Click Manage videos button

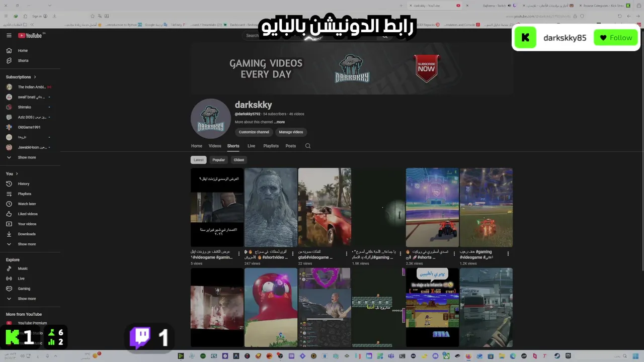291,132
